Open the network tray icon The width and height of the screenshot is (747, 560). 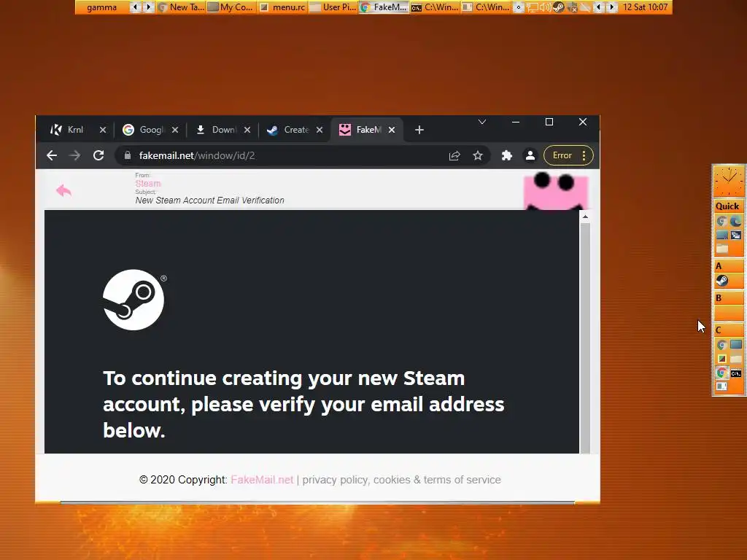[x=532, y=7]
